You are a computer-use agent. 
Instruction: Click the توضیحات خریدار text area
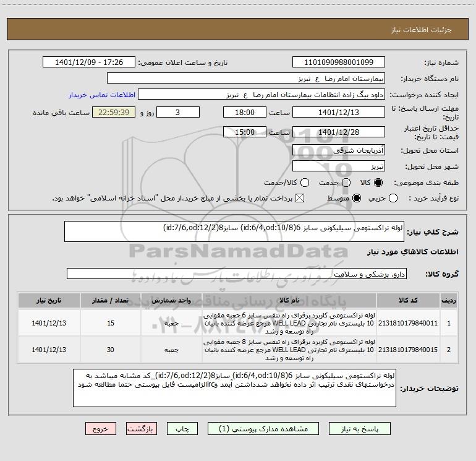point(234,388)
